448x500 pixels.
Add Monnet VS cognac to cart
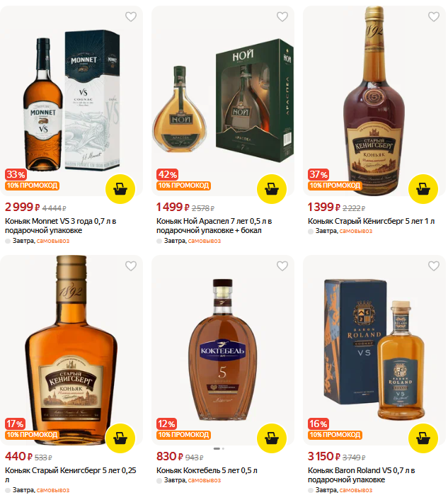pos(120,189)
